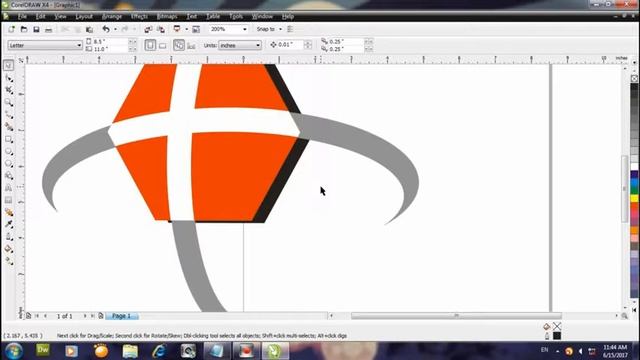Select the Freehand curve tool

click(x=9, y=115)
